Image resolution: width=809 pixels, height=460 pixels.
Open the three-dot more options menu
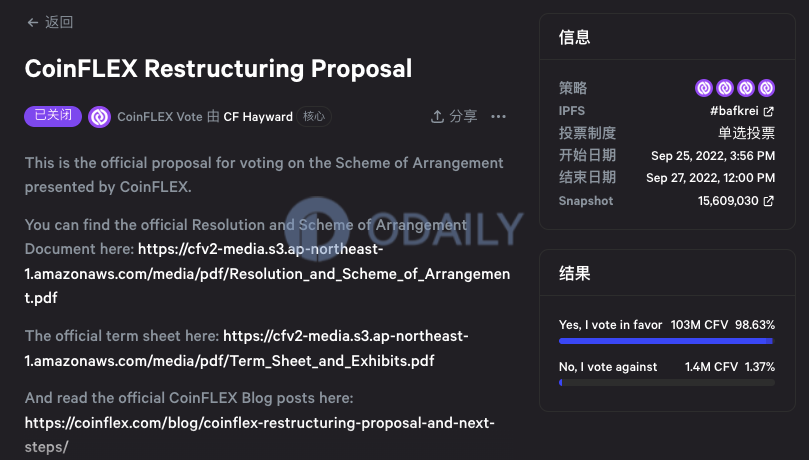point(498,117)
